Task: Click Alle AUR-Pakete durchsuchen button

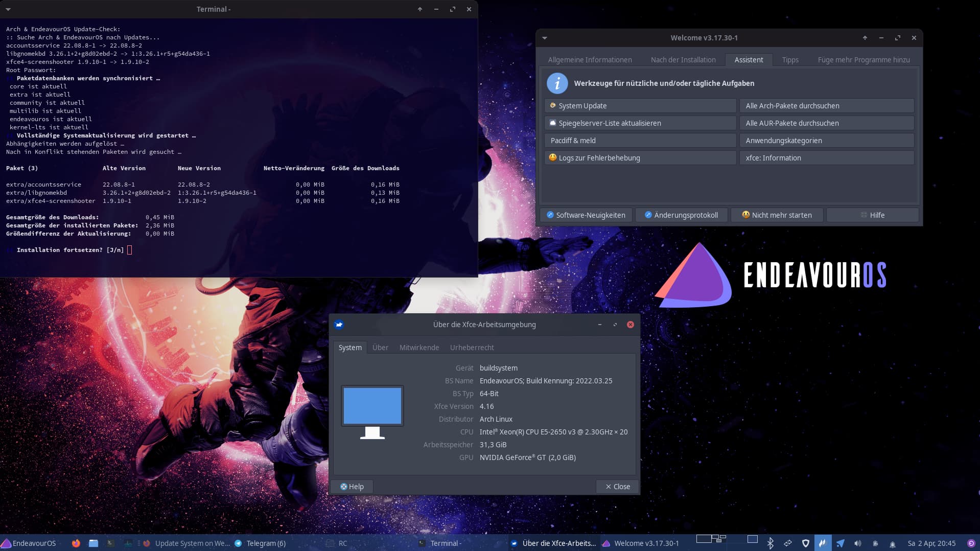Action: tap(826, 123)
